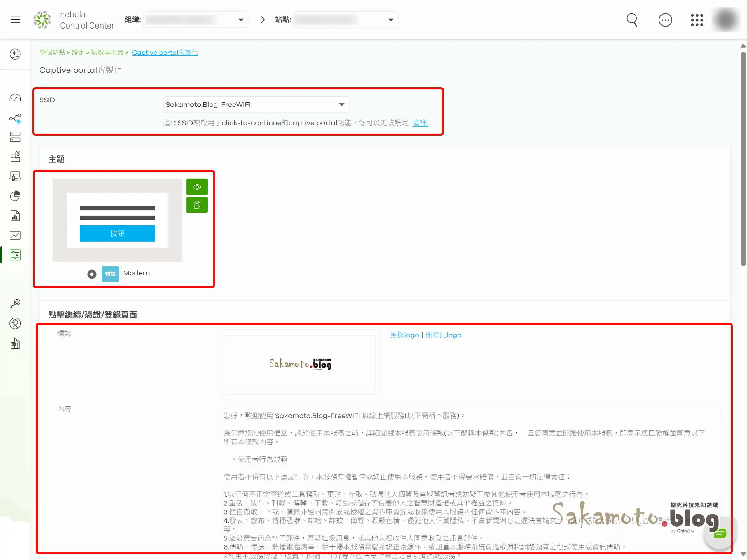The image size is (747, 560).
Task: Open the configure sliders sidebar icon
Action: pyautogui.click(x=15, y=255)
